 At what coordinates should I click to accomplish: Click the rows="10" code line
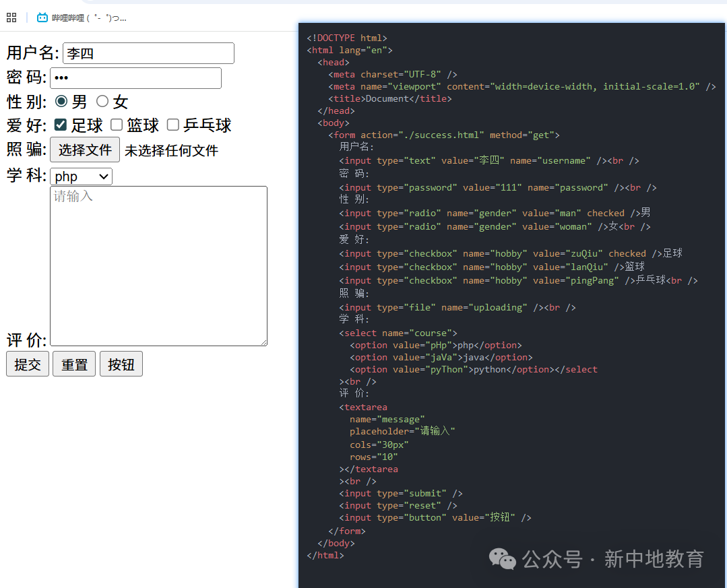pyautogui.click(x=374, y=457)
